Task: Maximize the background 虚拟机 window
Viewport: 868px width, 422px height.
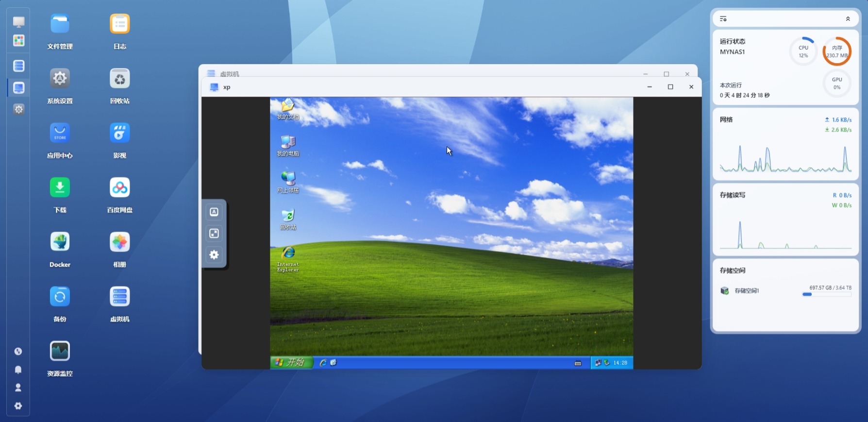Action: [x=666, y=74]
